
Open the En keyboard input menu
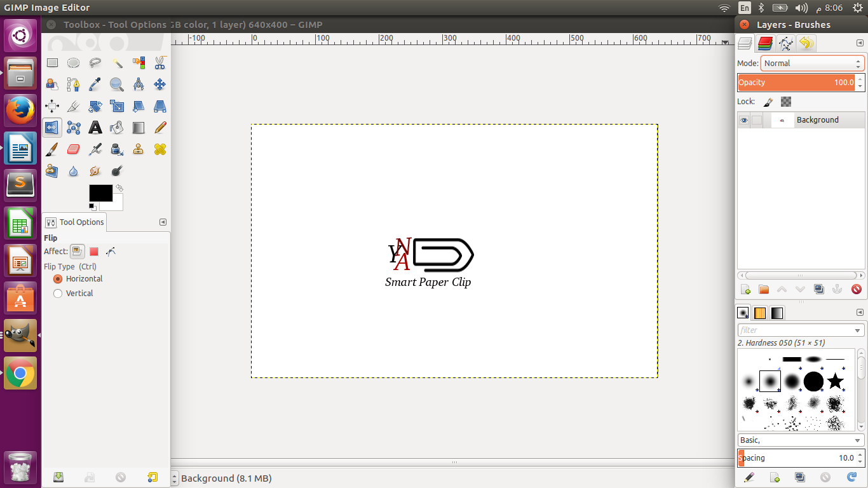[744, 8]
